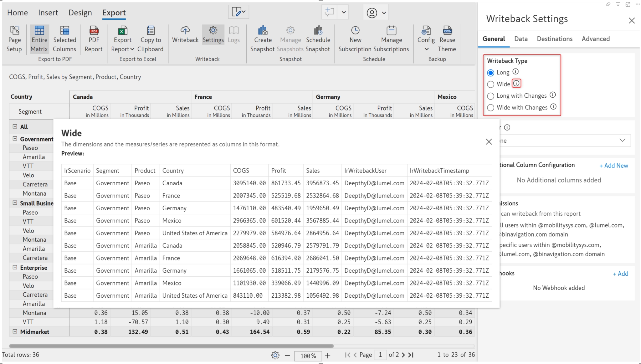Switch to the Destinations tab
This screenshot has height=364, width=641.
555,39
